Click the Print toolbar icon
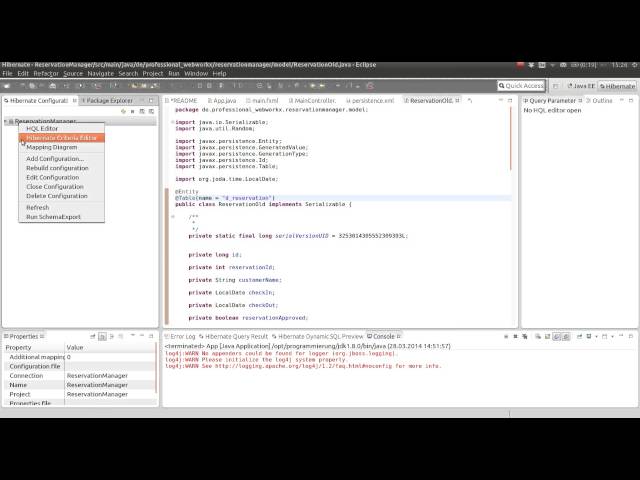Image resolution: width=640 pixels, height=480 pixels. click(52, 86)
